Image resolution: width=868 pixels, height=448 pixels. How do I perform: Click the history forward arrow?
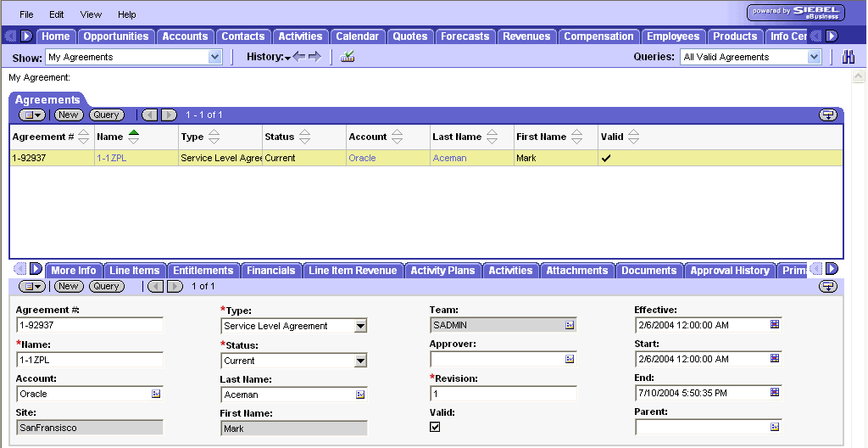pyautogui.click(x=314, y=57)
